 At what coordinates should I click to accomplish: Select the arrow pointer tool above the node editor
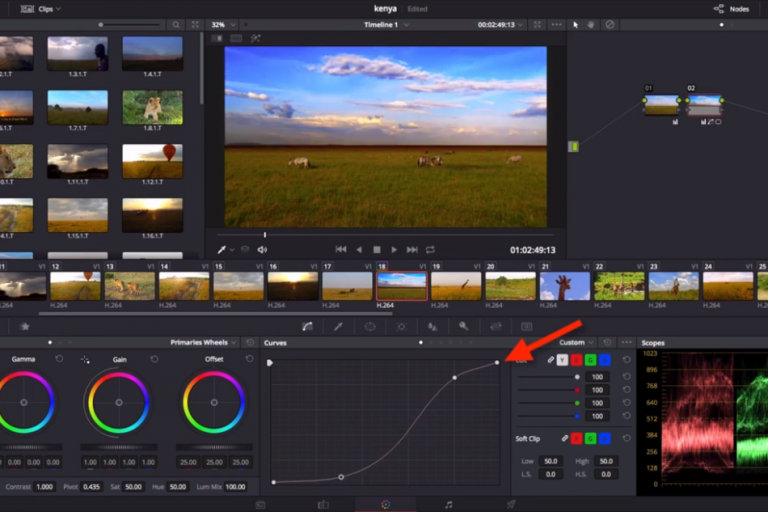(x=576, y=24)
